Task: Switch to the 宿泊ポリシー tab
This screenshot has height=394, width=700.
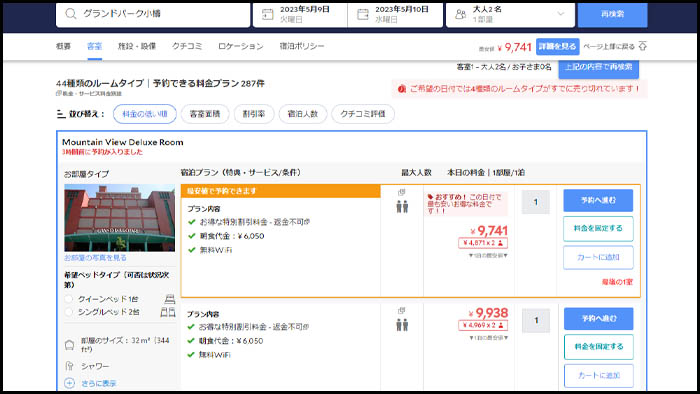Action: [x=302, y=46]
